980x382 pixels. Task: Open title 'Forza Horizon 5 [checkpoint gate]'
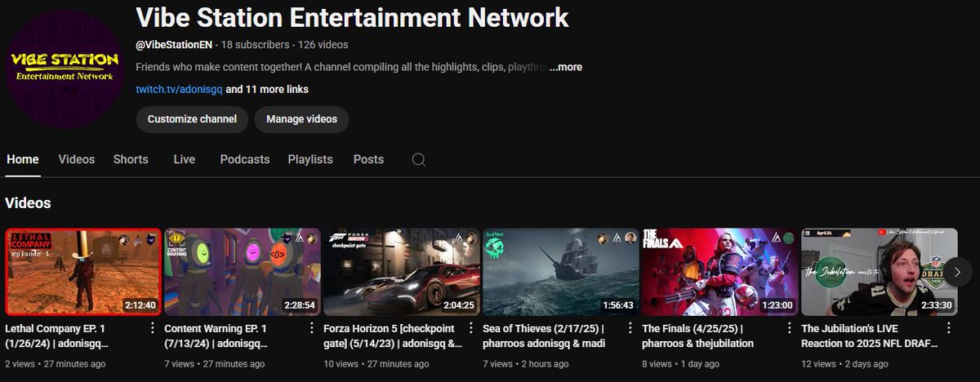tap(394, 336)
